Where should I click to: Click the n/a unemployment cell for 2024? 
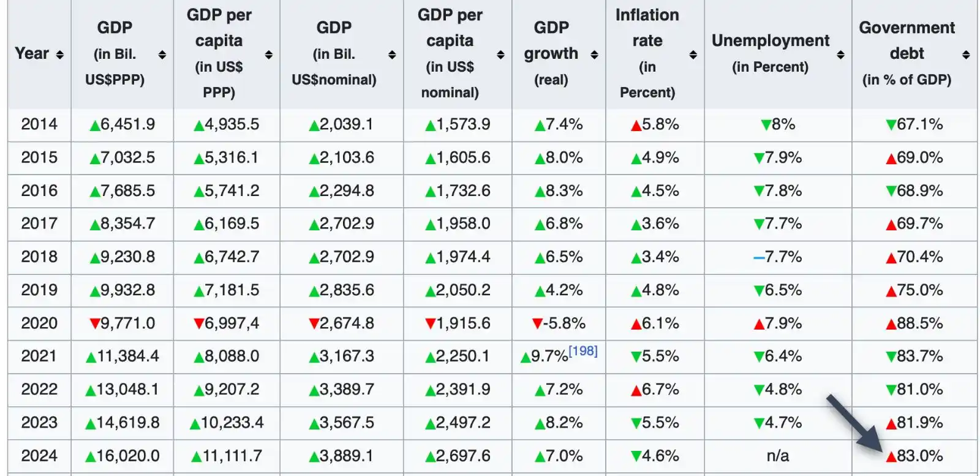pos(778,456)
